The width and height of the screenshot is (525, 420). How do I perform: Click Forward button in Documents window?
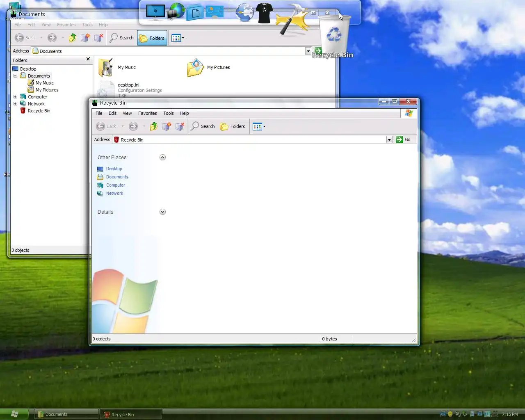tap(52, 38)
